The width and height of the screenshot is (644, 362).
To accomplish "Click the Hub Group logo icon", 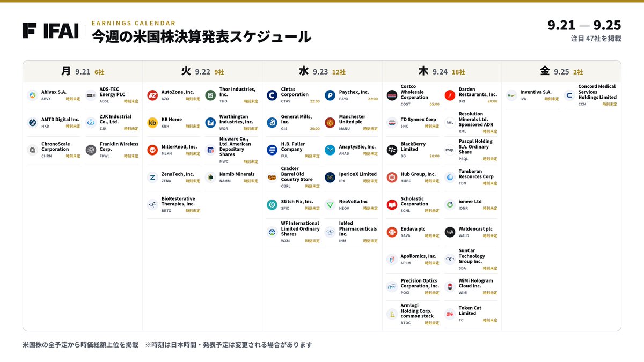I will pos(392,177).
